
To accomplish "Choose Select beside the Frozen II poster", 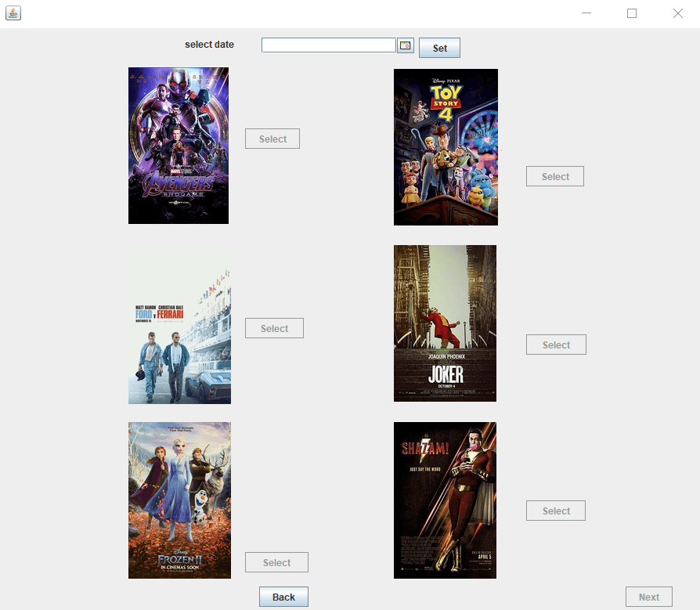I will pyautogui.click(x=276, y=562).
